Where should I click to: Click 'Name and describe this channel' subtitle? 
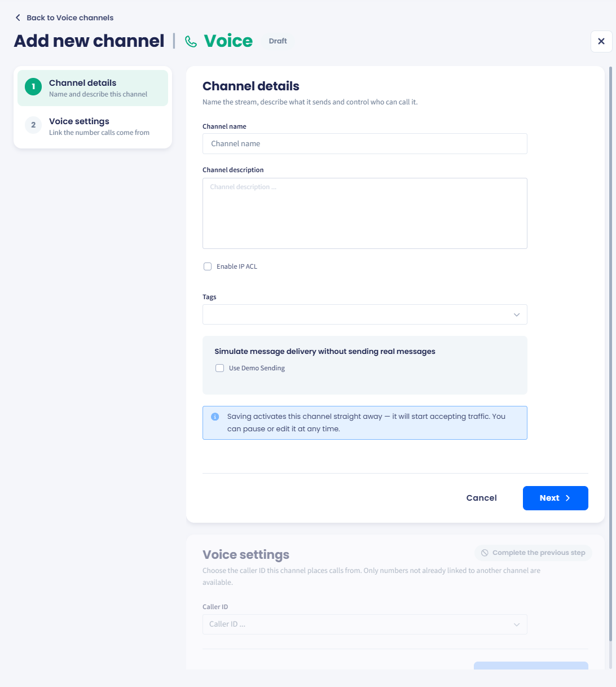pos(98,94)
